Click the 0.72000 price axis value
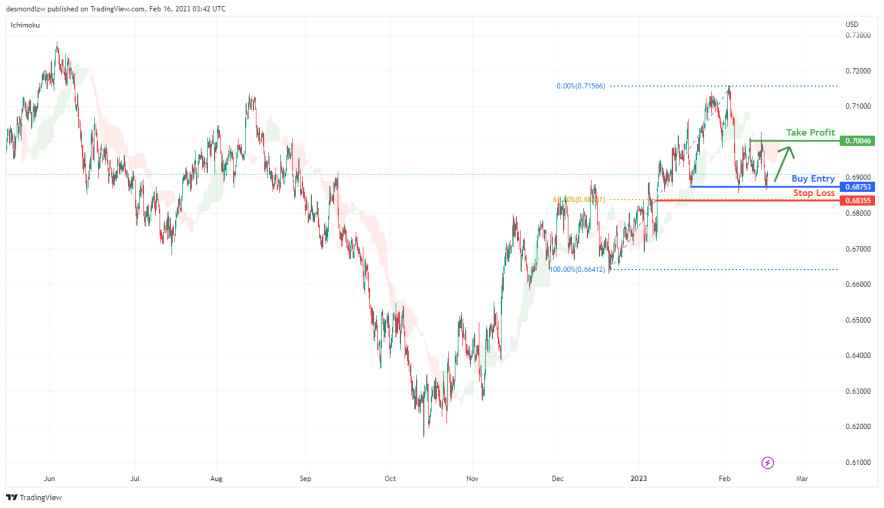Viewport: 884px width, 508px height. tap(858, 71)
